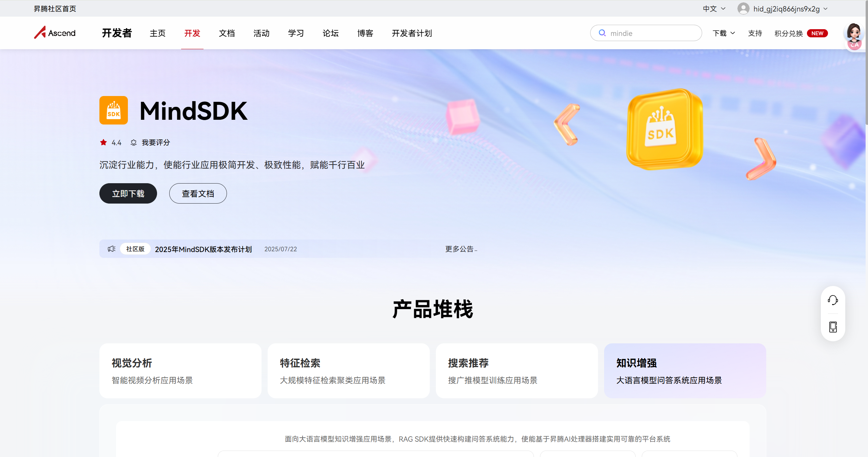The image size is (868, 457).
Task: Click the mindie search input field
Action: click(651, 33)
